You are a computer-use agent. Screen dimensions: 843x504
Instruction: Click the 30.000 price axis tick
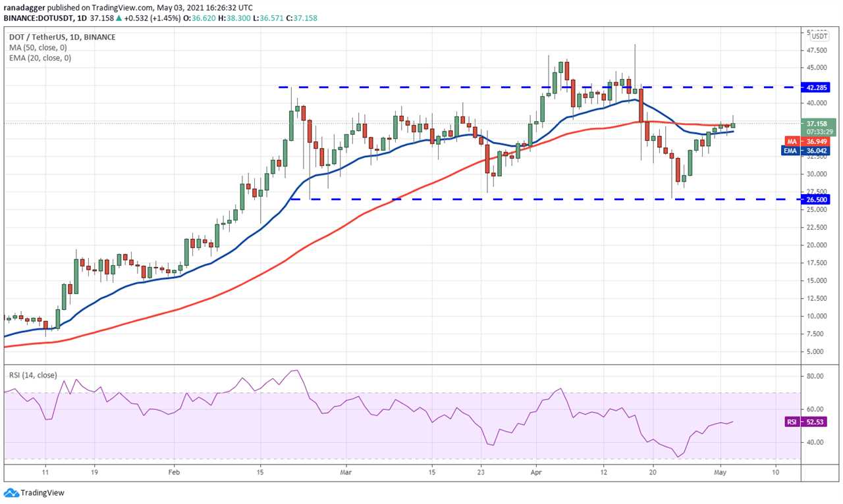click(x=817, y=174)
